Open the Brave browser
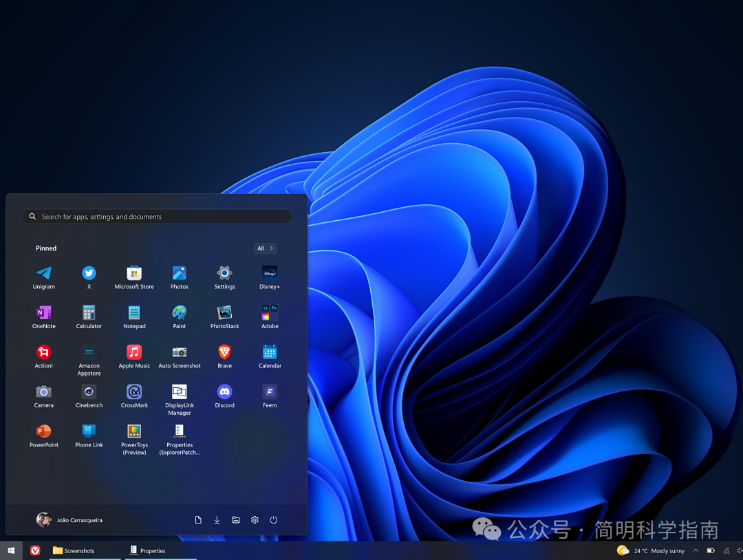The image size is (743, 560). 224,353
